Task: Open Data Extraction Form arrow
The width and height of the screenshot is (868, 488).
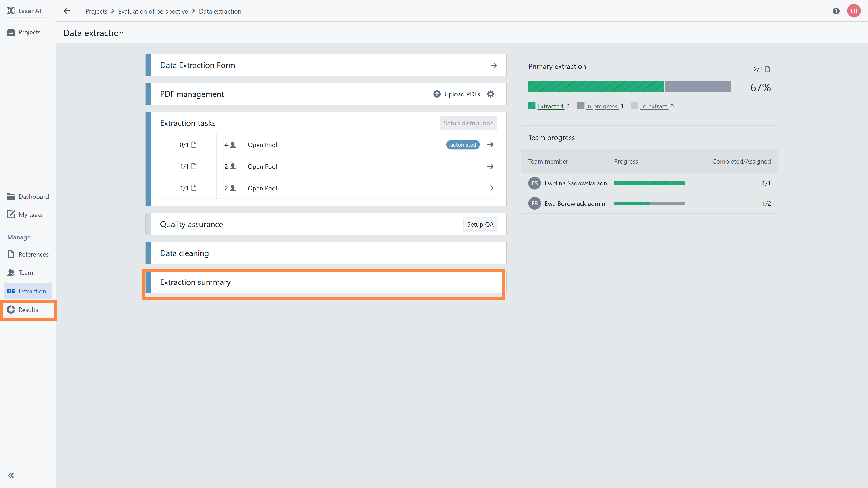Action: 493,65
